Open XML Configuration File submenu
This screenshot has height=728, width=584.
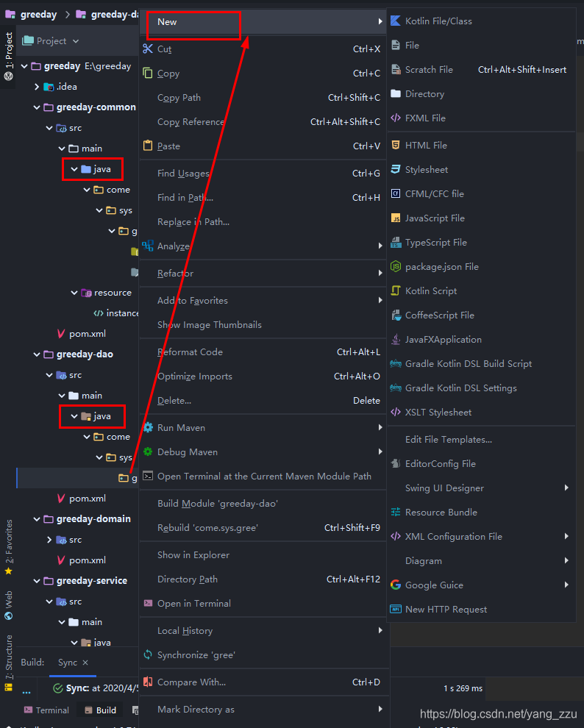[x=482, y=536]
